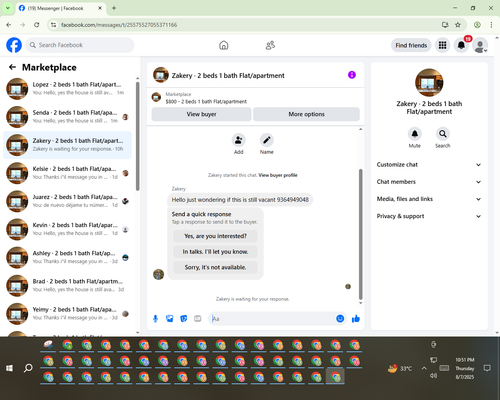Click the choose sticker icon
The image size is (500, 400).
(x=184, y=319)
